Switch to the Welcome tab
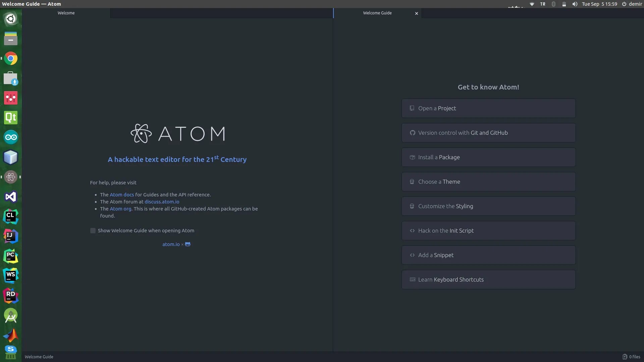 [66, 13]
